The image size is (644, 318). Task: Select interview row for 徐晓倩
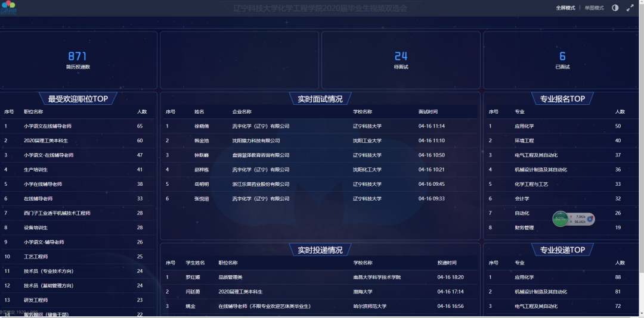(320, 126)
